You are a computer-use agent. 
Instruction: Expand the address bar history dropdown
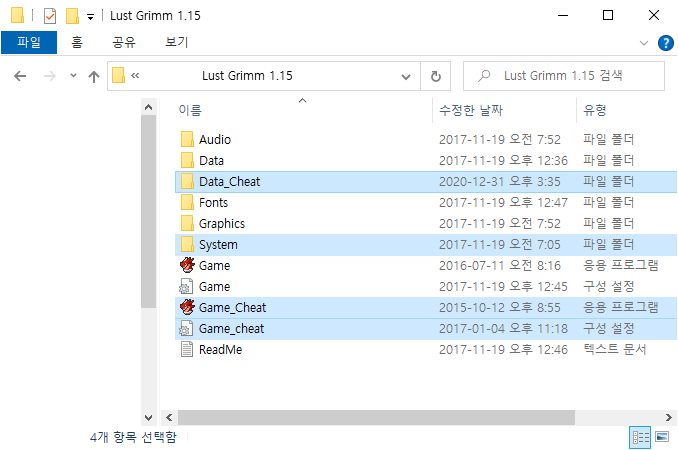(406, 76)
